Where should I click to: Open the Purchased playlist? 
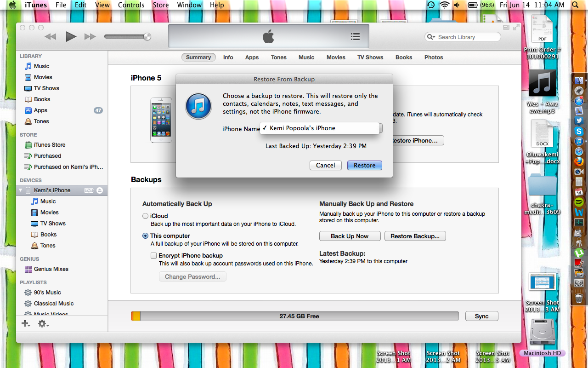pyautogui.click(x=47, y=156)
